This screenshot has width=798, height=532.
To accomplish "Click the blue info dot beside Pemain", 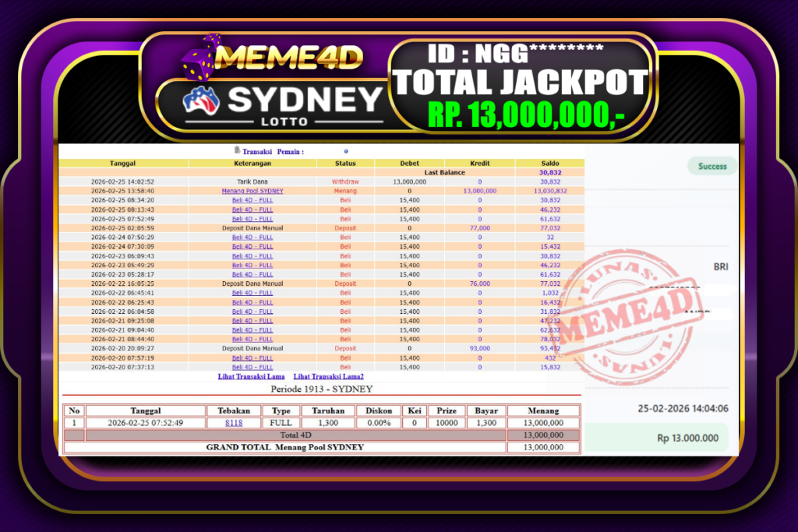I will pyautogui.click(x=344, y=152).
